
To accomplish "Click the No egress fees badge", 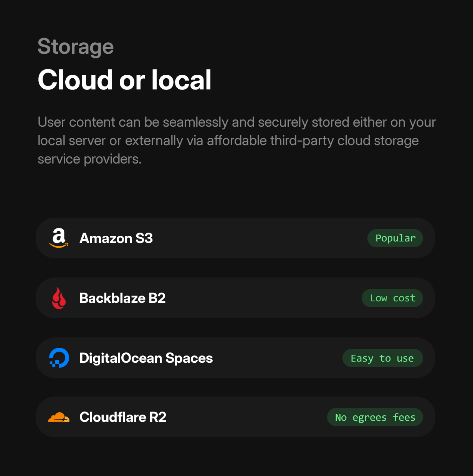I will (x=375, y=417).
